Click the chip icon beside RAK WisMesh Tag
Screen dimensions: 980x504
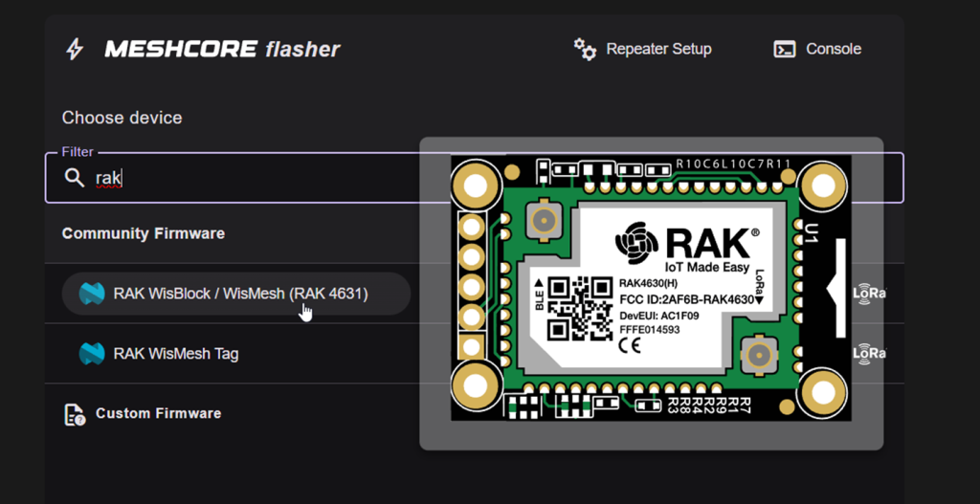pyautogui.click(x=91, y=354)
